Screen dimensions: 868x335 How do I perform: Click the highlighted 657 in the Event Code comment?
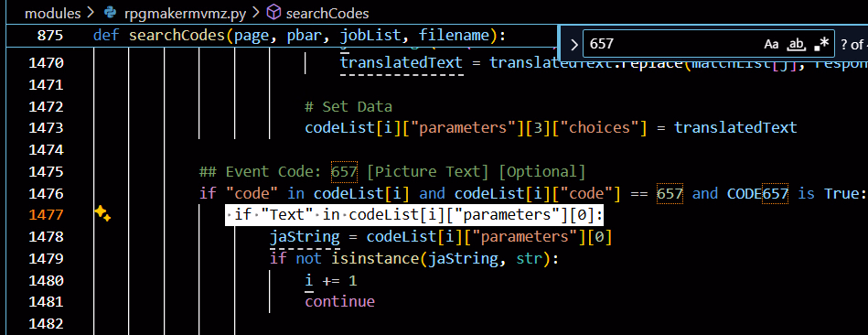(x=344, y=172)
